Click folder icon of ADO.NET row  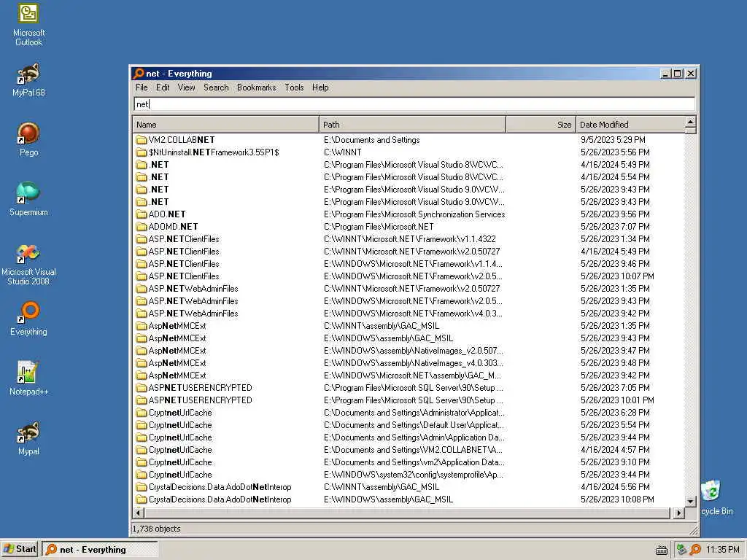tap(141, 214)
